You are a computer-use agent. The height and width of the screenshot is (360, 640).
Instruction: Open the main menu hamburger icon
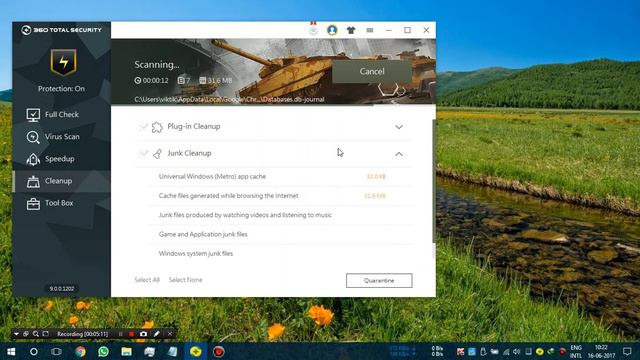coord(370,30)
